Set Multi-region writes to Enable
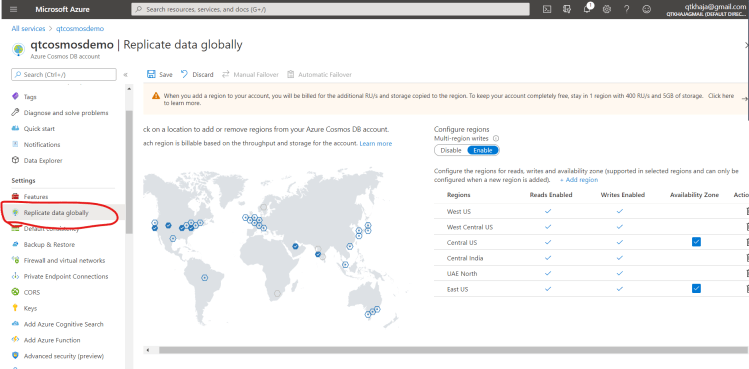Viewport: 749px width, 369px height. coord(482,150)
